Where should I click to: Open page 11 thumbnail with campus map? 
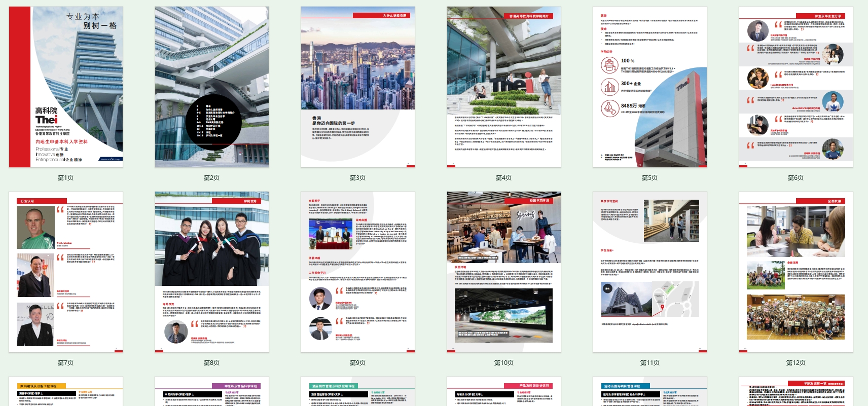click(650, 272)
